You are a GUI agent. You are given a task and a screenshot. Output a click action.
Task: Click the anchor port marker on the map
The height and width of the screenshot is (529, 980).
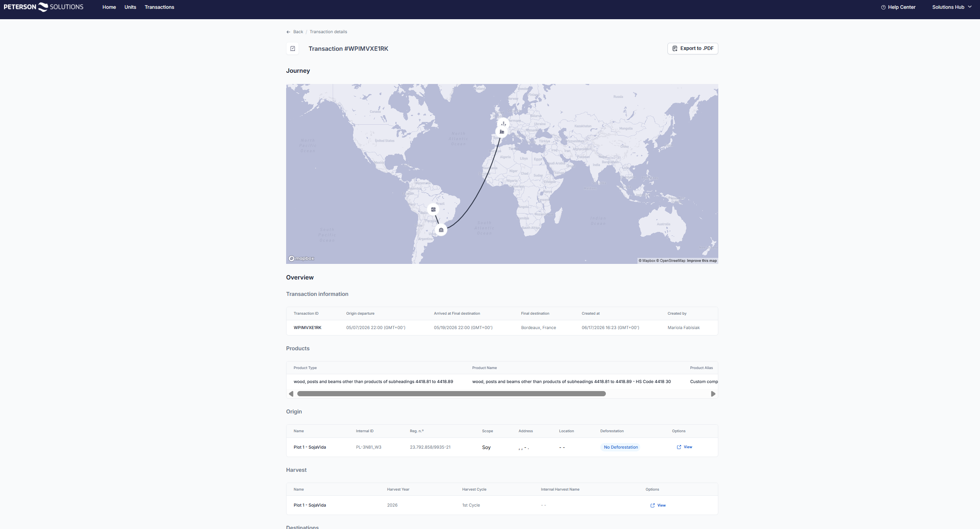[x=503, y=124]
